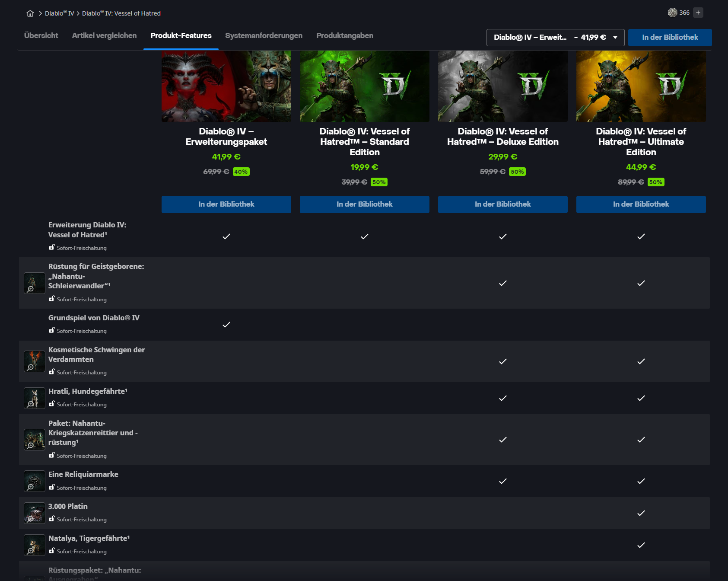Screen dimensions: 728x581
Task: Go to the home icon in breadcrumb
Action: pos(30,13)
